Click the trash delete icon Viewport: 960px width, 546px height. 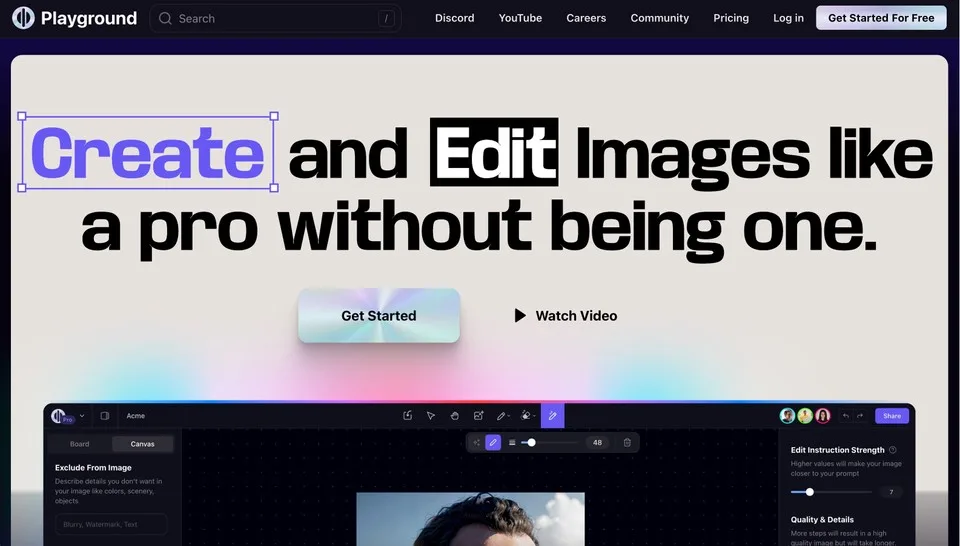pos(627,443)
